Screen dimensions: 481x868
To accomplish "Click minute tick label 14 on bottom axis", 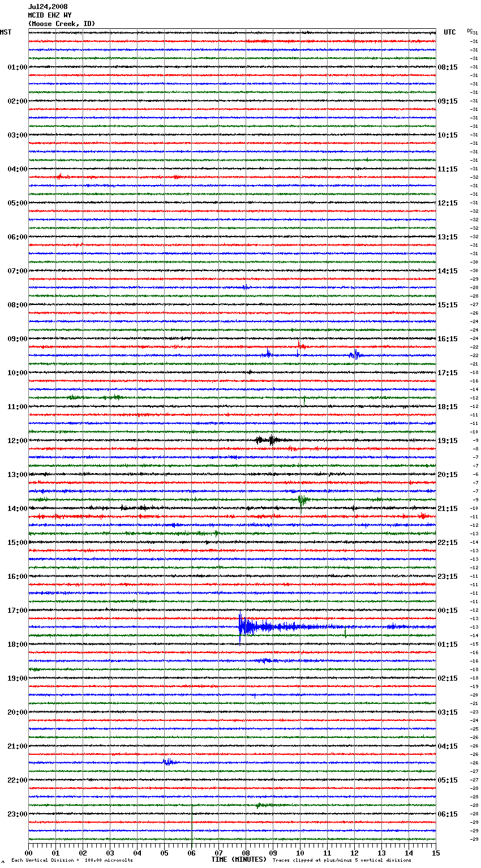I will coord(409,853).
